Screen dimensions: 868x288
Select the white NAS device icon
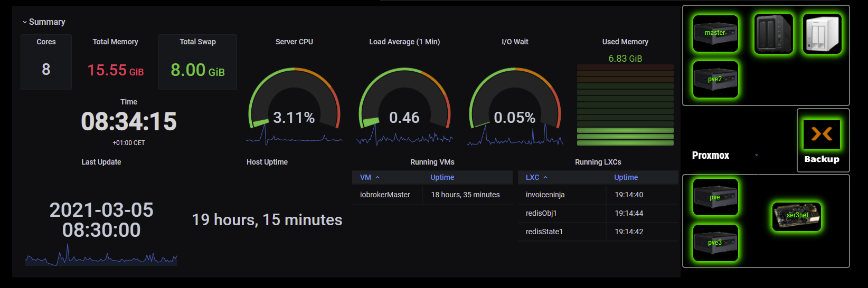[822, 34]
